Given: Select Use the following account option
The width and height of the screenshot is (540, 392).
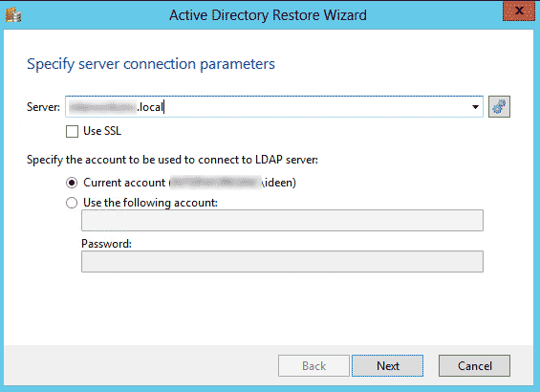Looking at the screenshot, I should [72, 203].
